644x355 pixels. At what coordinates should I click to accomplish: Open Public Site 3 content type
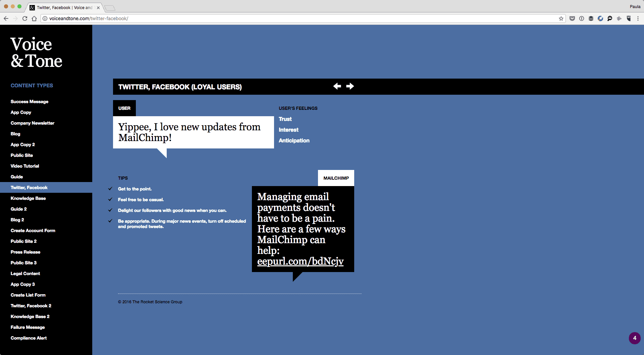(24, 263)
